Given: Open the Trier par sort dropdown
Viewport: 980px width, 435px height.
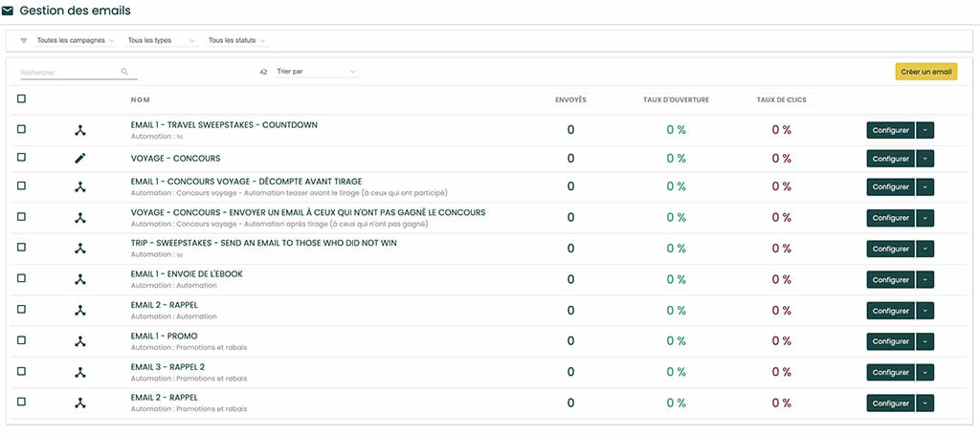Looking at the screenshot, I should tap(316, 72).
